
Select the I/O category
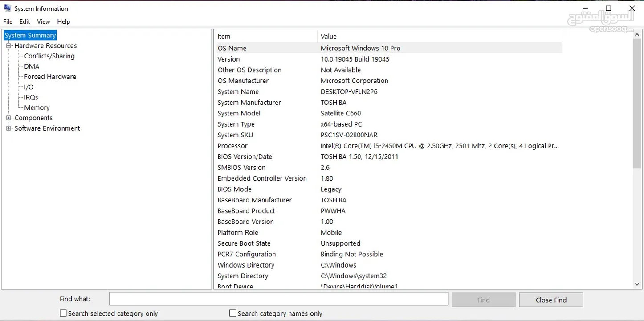(29, 87)
